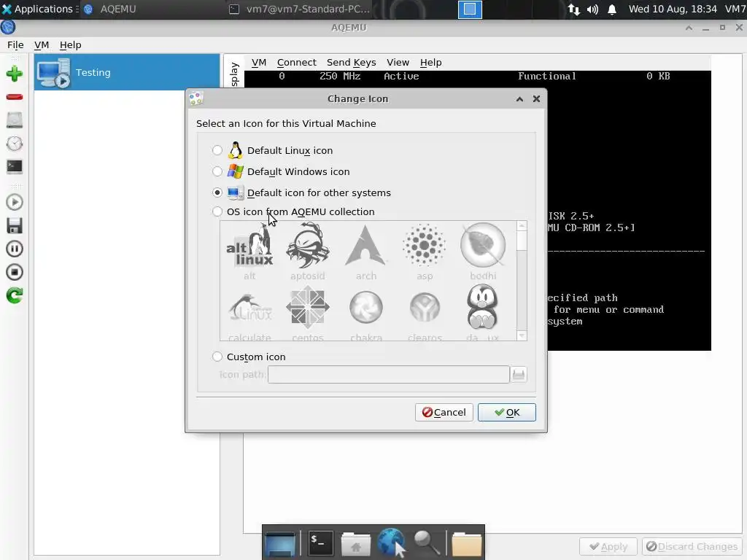Click the Discard Changes button
Image resolution: width=747 pixels, height=560 pixels.
point(692,547)
